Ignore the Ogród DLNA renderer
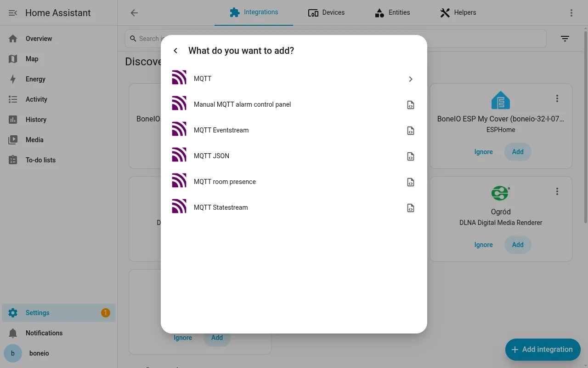Image resolution: width=588 pixels, height=368 pixels. point(483,245)
